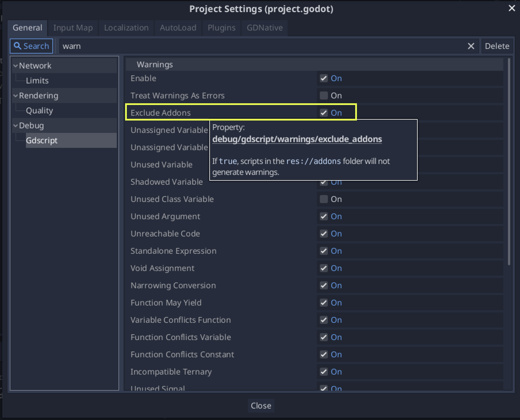Switch to the General tab
Screen dimensions: 520x420
(27, 28)
